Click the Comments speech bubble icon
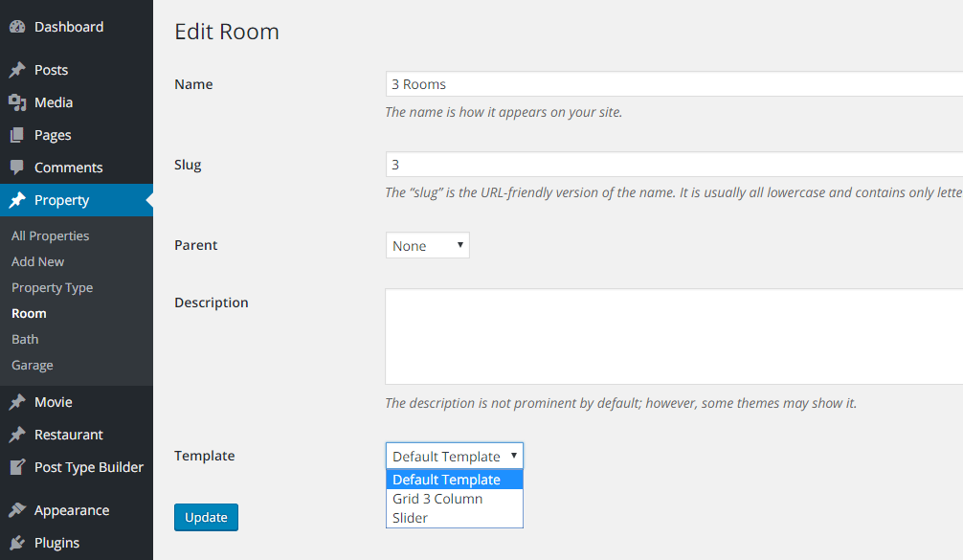The width and height of the screenshot is (963, 560). point(17,168)
